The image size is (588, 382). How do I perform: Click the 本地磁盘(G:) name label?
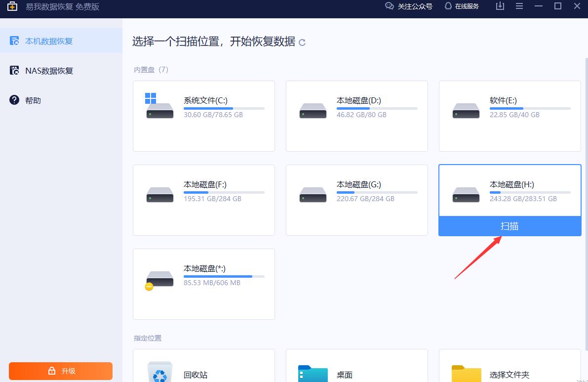(358, 185)
